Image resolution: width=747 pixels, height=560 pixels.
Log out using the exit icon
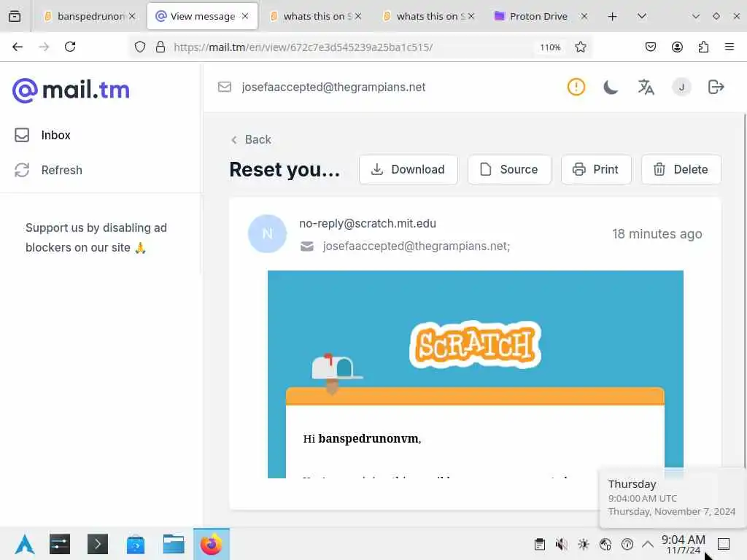tap(716, 87)
